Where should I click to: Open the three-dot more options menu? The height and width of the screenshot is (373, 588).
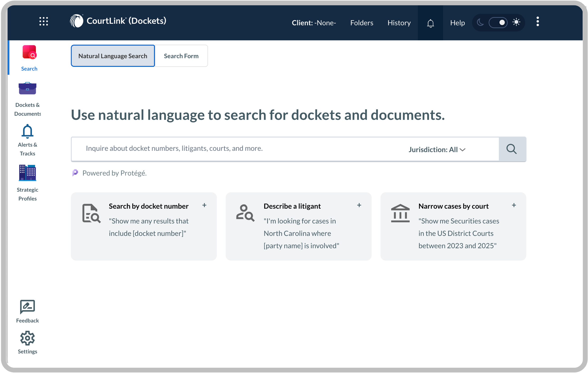coord(537,21)
